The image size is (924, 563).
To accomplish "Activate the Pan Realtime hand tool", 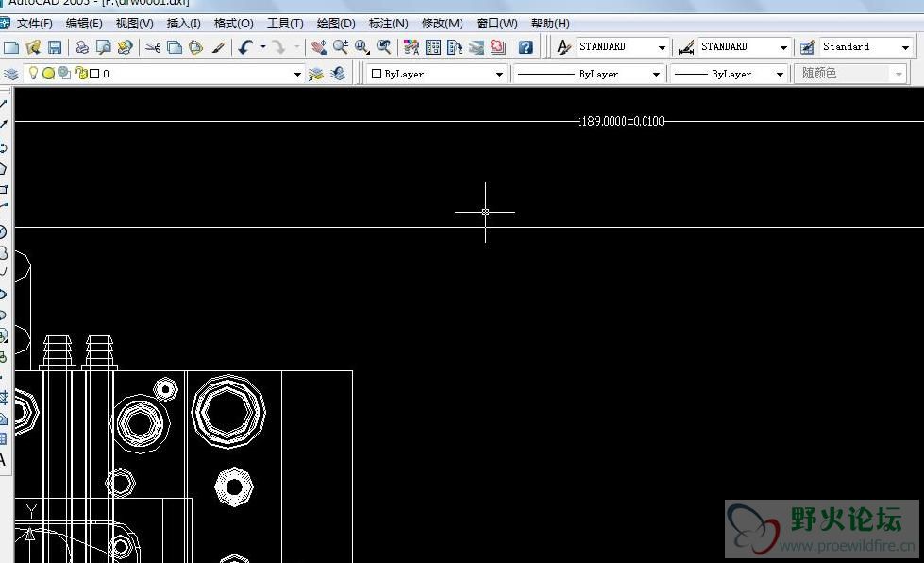I will (319, 47).
